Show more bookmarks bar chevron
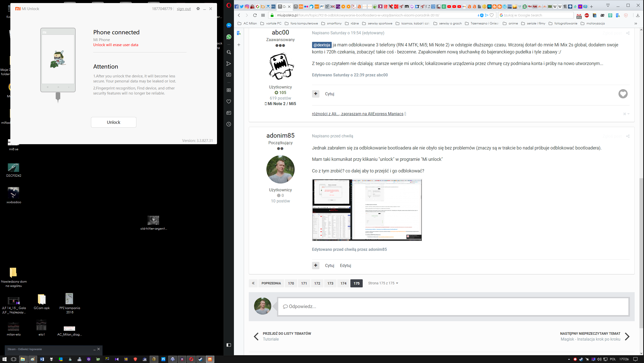Image resolution: width=644 pixels, height=363 pixels. [x=636, y=23]
